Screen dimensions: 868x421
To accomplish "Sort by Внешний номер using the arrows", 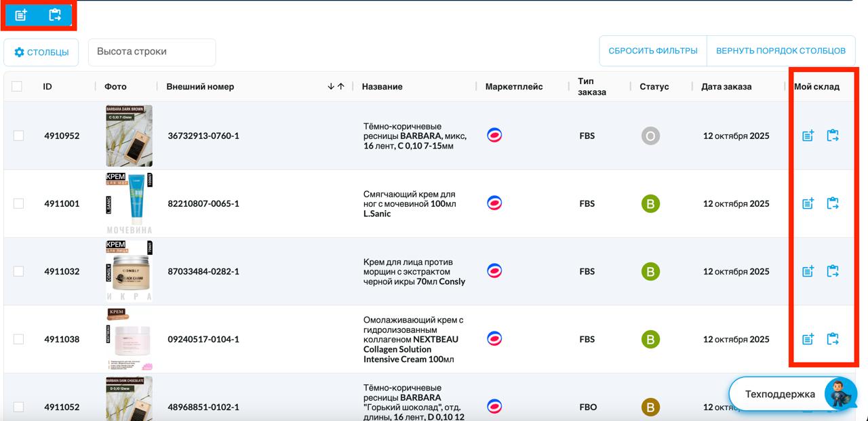I will [x=336, y=86].
